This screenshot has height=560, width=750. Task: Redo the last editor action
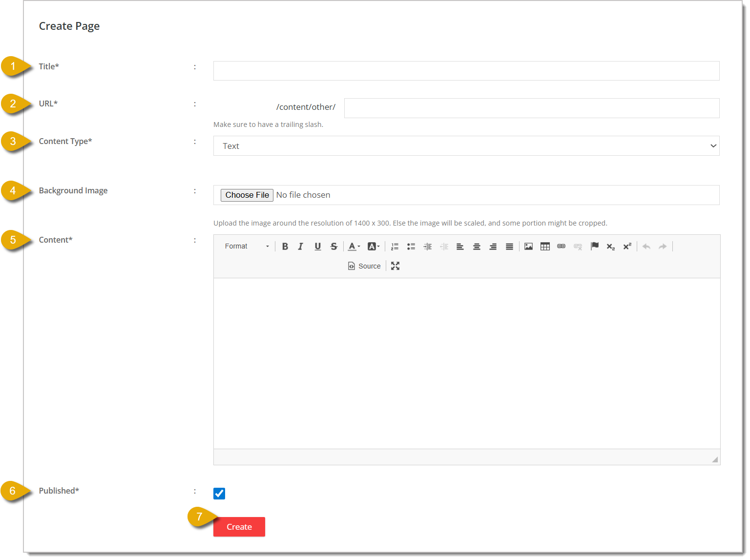(x=663, y=247)
